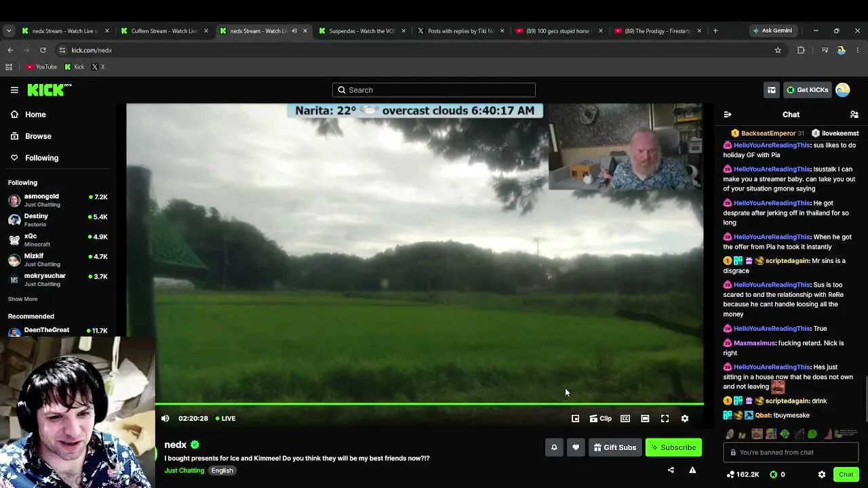Click the KICK logo
This screenshot has height=488, width=868.
pyautogui.click(x=50, y=89)
